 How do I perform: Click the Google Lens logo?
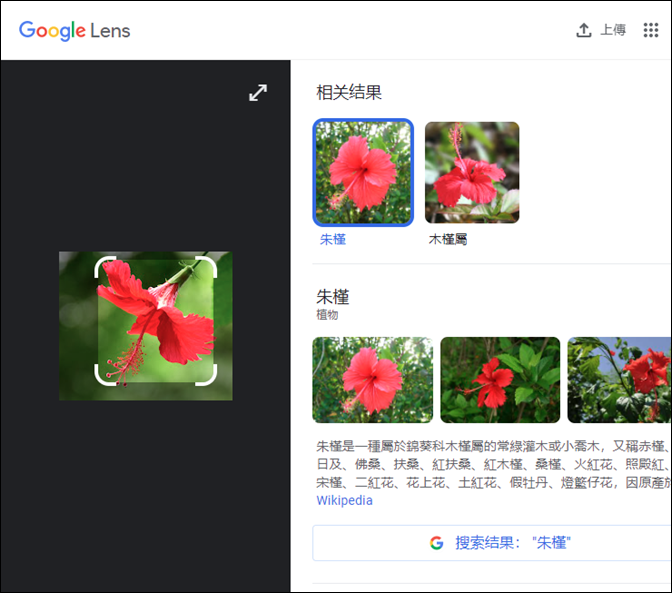pyautogui.click(x=75, y=30)
